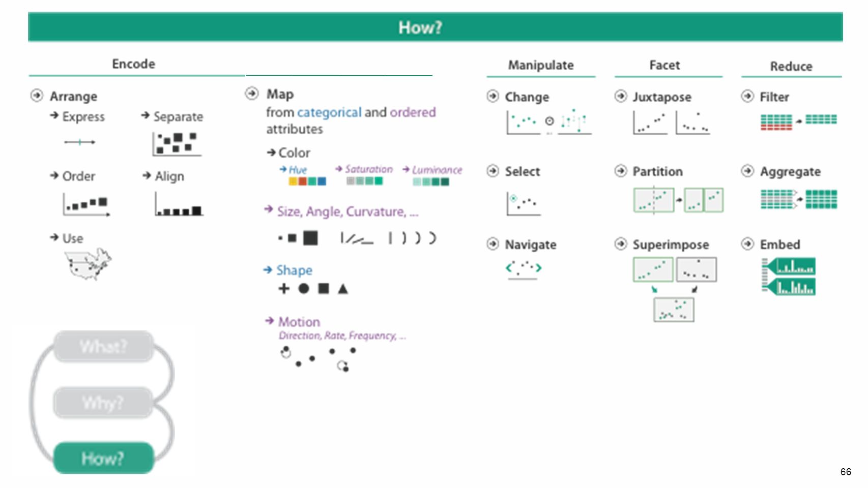Image resolution: width=868 pixels, height=488 pixels.
Task: Select the Encode column heading
Action: point(133,64)
